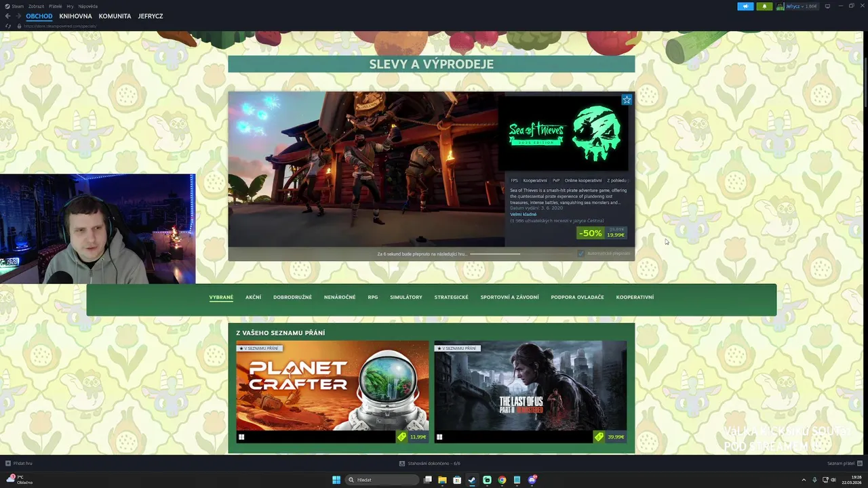Select the AKČNÍ category tab
This screenshot has width=868, height=488.
coord(253,297)
